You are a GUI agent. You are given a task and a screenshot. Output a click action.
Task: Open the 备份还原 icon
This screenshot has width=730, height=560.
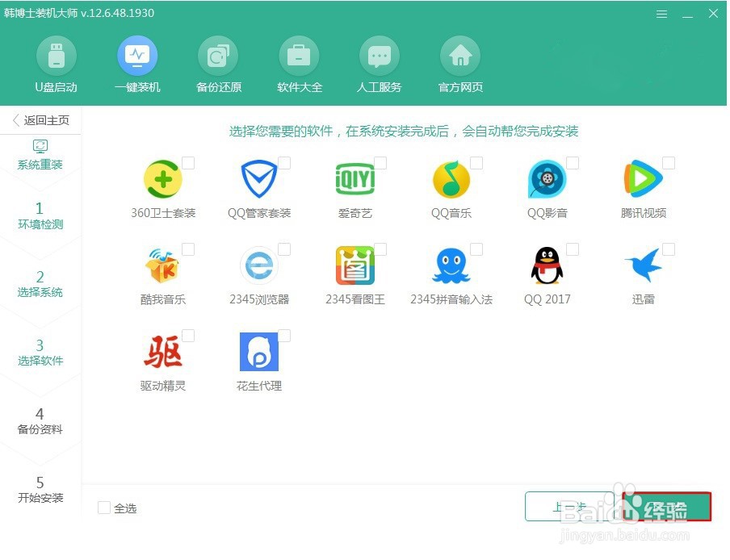pos(218,56)
